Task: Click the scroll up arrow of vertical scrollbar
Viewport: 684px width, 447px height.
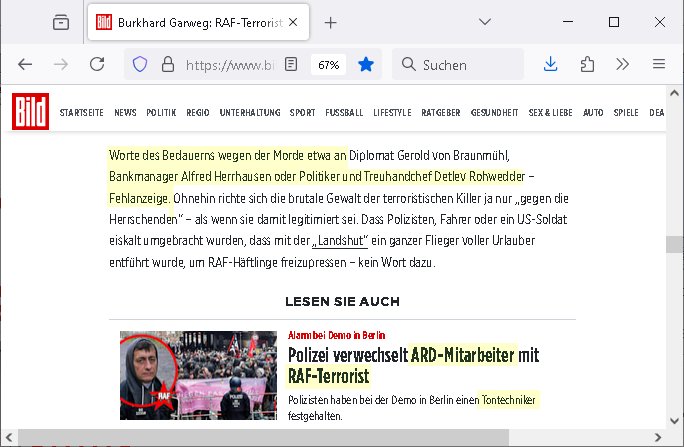Action: coord(674,93)
